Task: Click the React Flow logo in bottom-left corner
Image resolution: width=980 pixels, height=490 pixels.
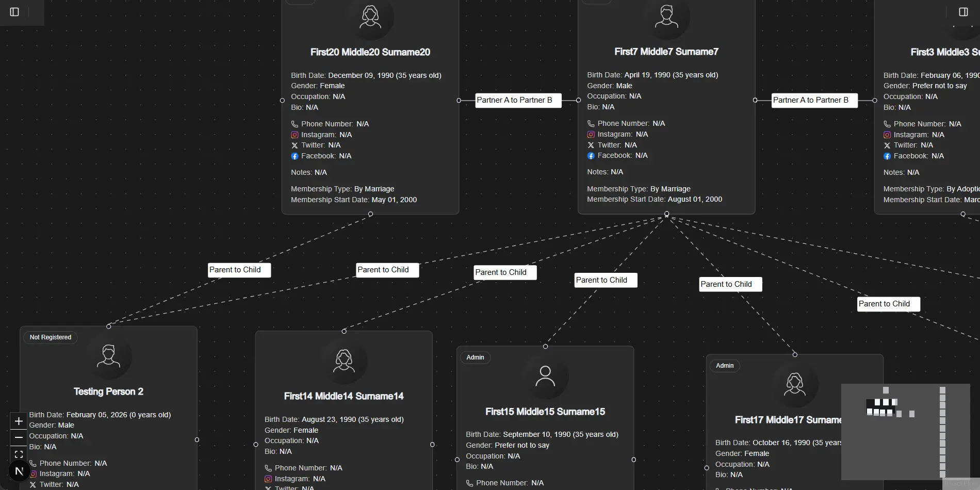Action: point(19,471)
